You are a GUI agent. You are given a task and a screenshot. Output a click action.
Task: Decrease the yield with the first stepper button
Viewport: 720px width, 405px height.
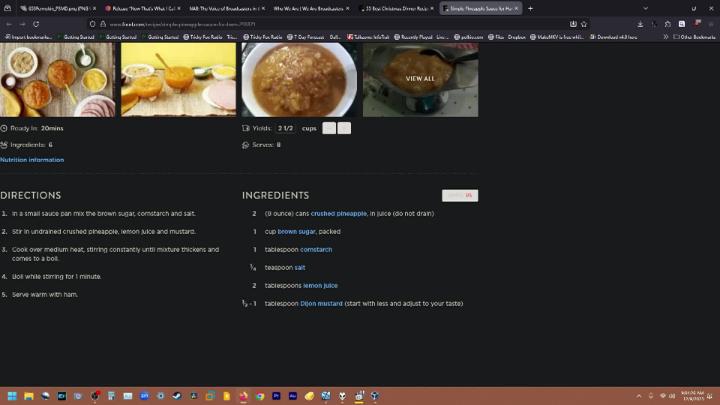point(329,128)
